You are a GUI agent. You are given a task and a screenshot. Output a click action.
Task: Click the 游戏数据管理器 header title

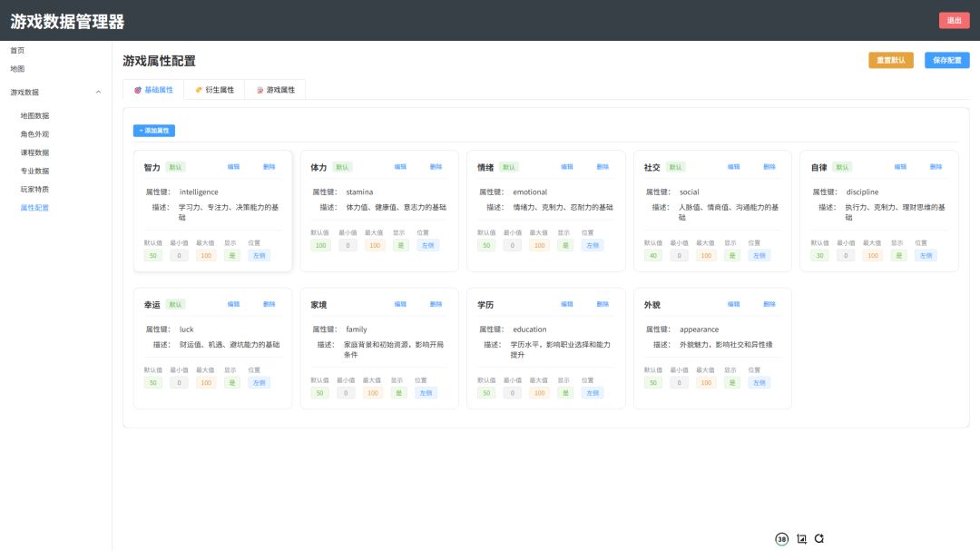(x=67, y=22)
